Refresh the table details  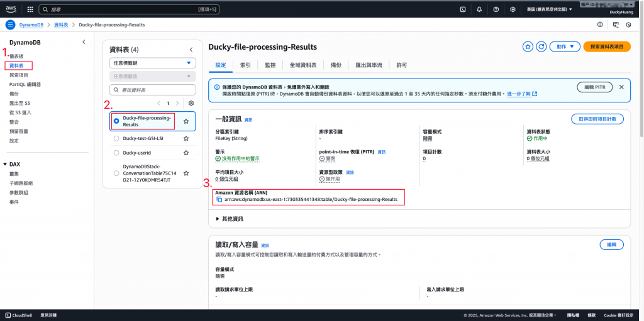541,46
